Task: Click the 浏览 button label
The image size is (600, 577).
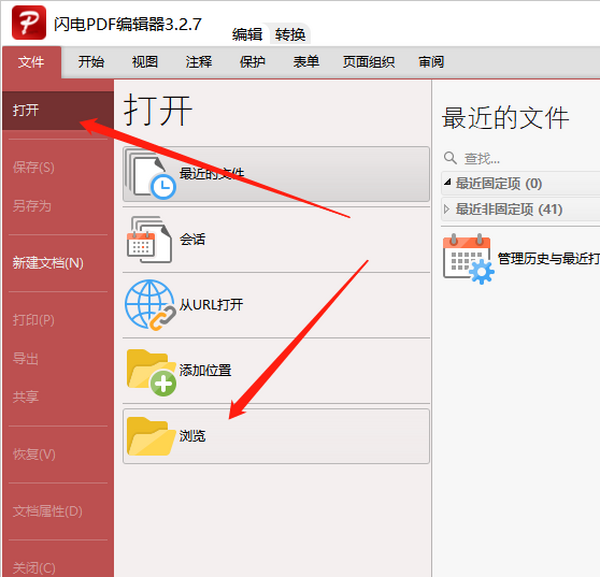Action: 192,436
